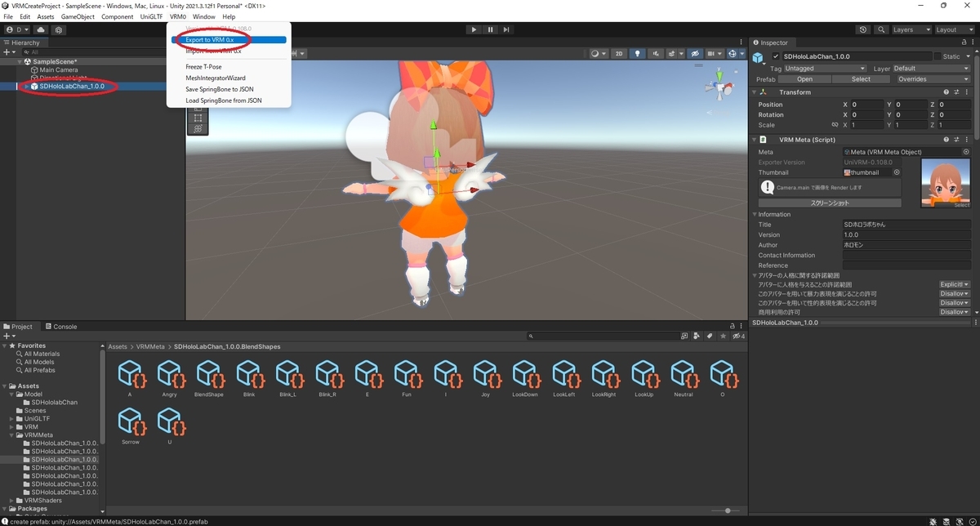Viewport: 980px width, 526px height.
Task: Collapse the Transform component
Action: (755, 92)
